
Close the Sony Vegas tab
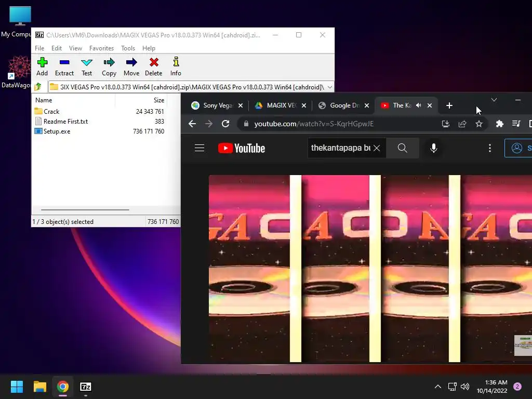241,105
